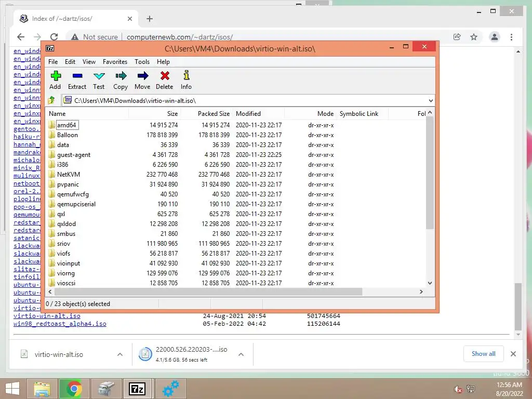Close the Chrome downloads bar
This screenshot has height=399, width=532.
[x=513, y=354]
